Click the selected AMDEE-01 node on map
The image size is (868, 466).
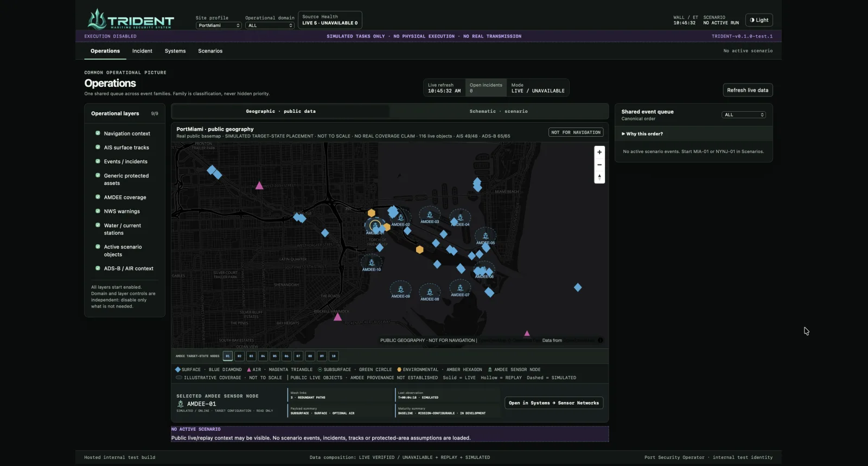click(x=375, y=226)
